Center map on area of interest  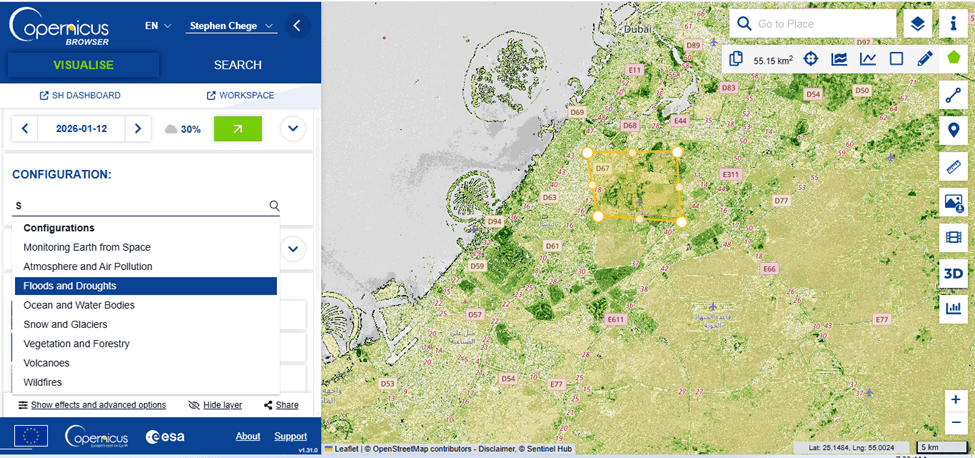[810, 59]
